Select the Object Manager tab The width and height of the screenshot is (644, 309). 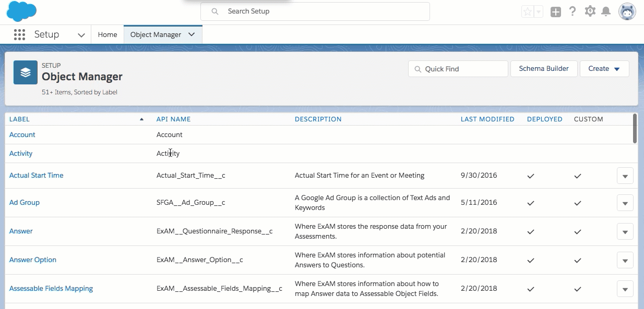point(156,34)
